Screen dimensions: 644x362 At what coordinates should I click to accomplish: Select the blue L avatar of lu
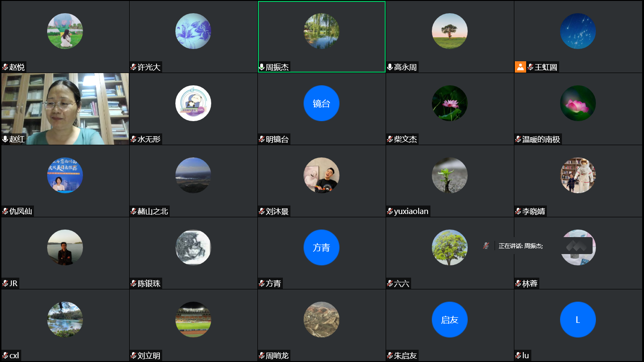578,320
